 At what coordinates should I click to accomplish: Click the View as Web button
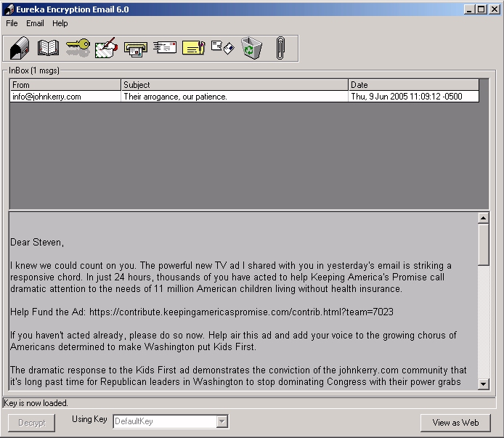pos(455,423)
